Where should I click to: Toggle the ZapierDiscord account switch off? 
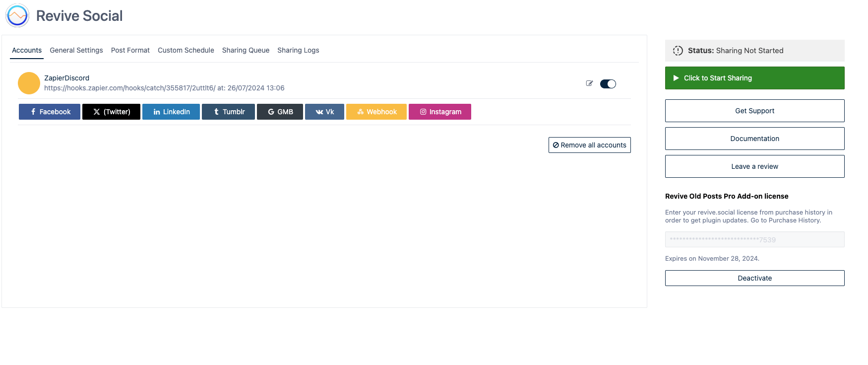click(608, 84)
